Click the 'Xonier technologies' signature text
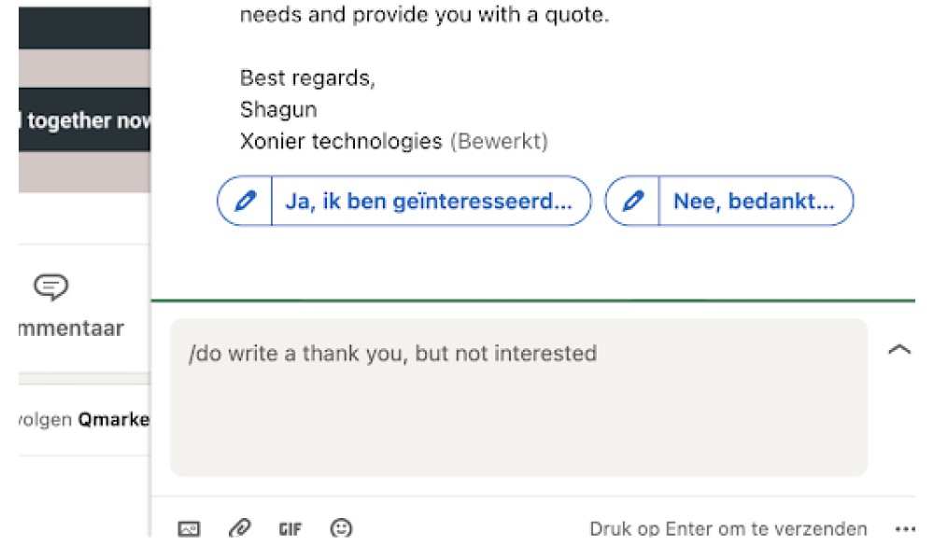Screen dimensions: 934x560 coord(341,142)
